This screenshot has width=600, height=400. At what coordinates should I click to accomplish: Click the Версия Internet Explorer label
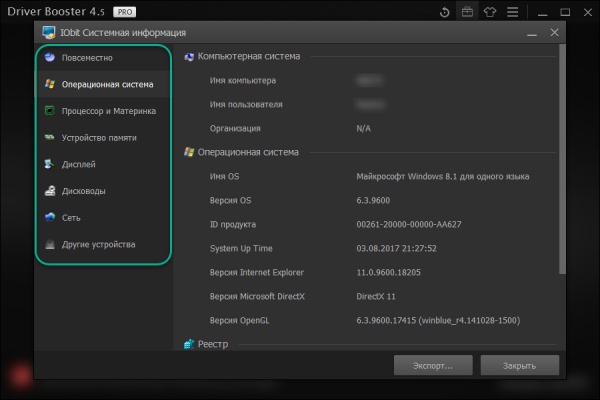click(256, 273)
